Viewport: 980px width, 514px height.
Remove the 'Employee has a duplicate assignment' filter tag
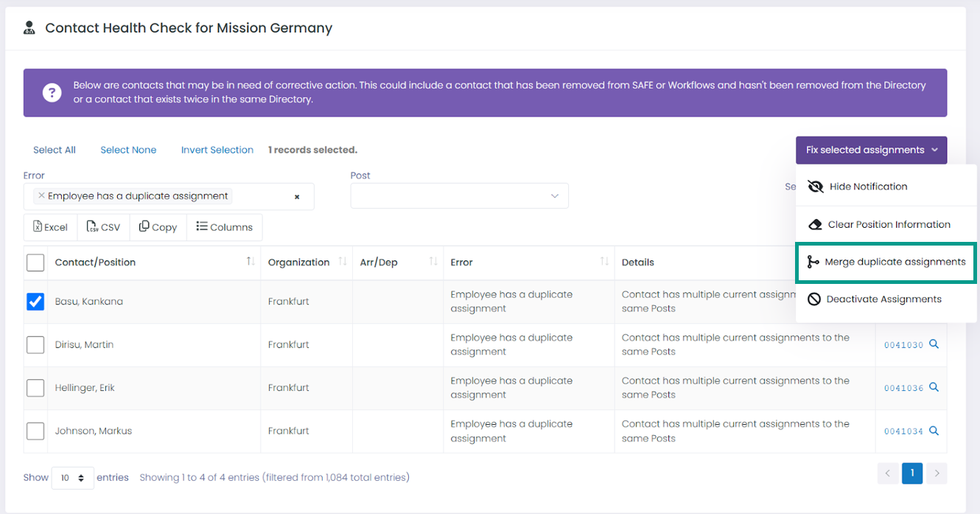(x=41, y=196)
